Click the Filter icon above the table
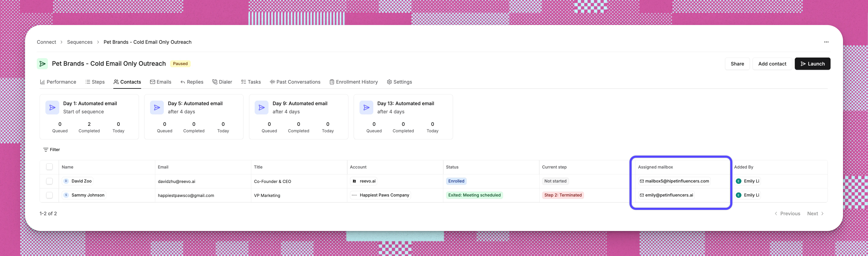This screenshot has height=256, width=868. point(45,150)
